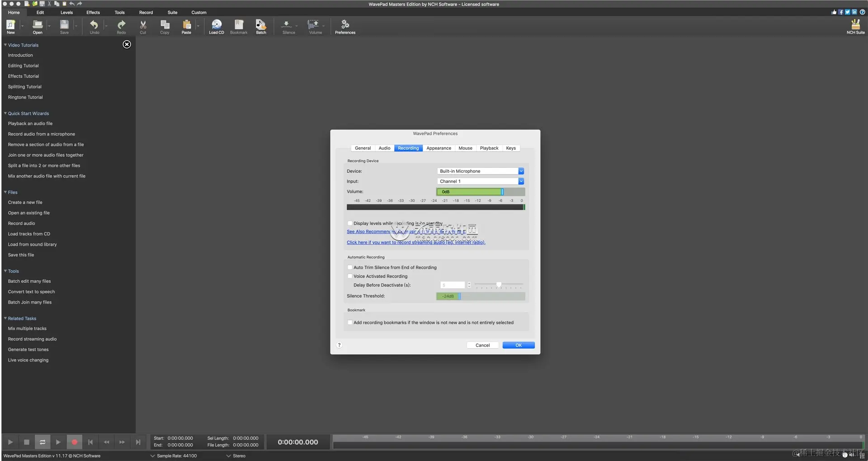Open the recording Device dropdown
The image size is (868, 461).
pyautogui.click(x=481, y=171)
